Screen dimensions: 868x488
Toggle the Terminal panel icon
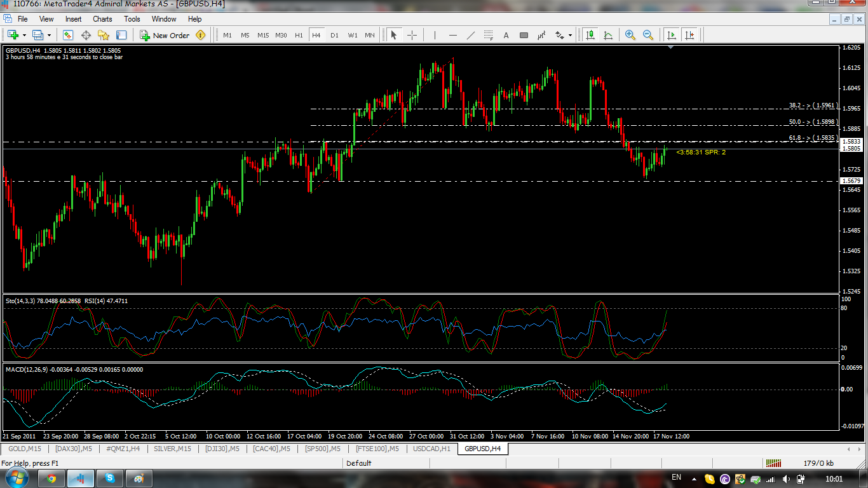tap(121, 35)
